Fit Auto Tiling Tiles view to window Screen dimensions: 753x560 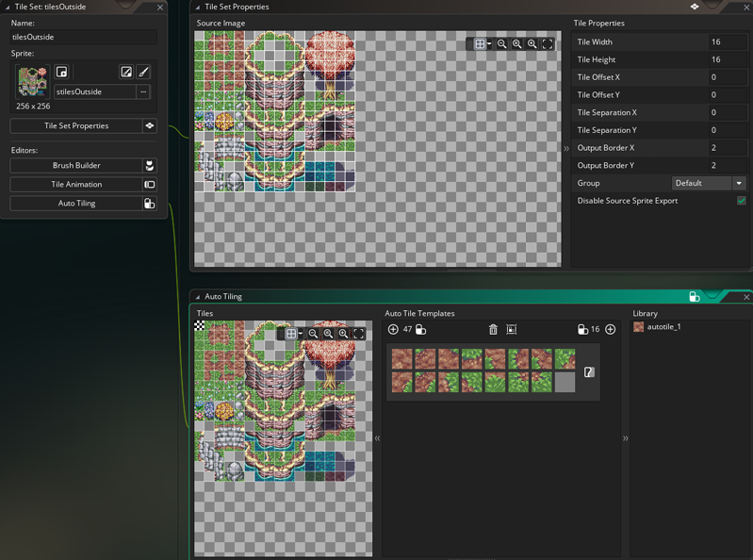(x=359, y=334)
